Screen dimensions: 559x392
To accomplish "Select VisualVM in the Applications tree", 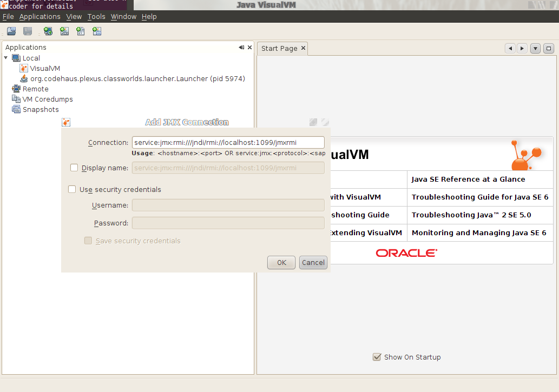I will point(45,69).
